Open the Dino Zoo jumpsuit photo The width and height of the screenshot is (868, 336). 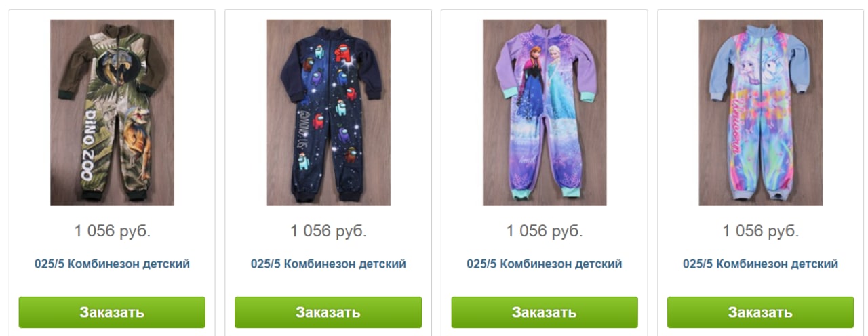tap(112, 112)
